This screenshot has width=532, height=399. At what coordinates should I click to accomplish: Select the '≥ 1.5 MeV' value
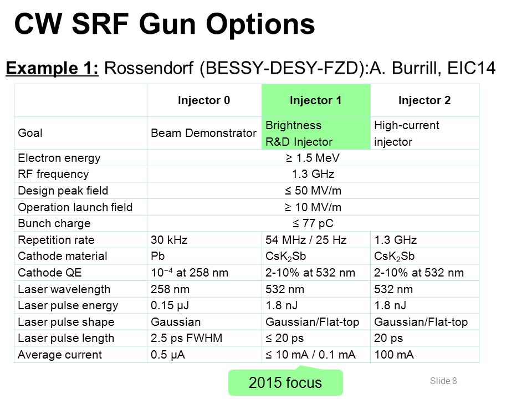pyautogui.click(x=313, y=158)
